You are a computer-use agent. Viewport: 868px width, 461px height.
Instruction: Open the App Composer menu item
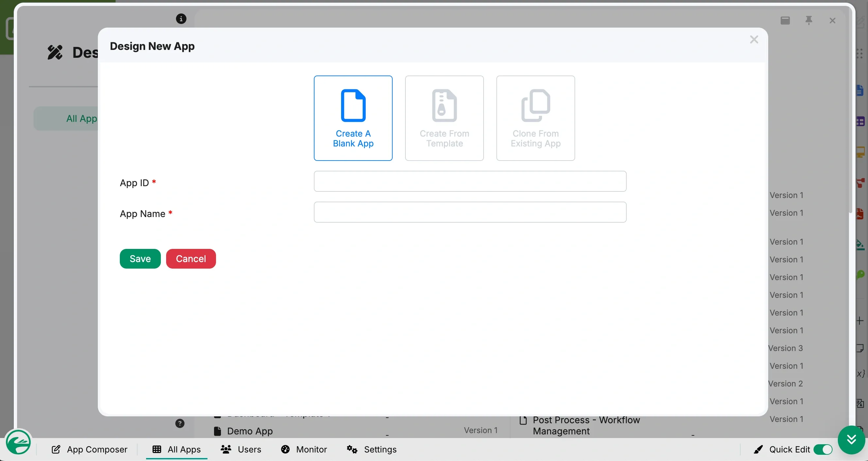point(89,449)
